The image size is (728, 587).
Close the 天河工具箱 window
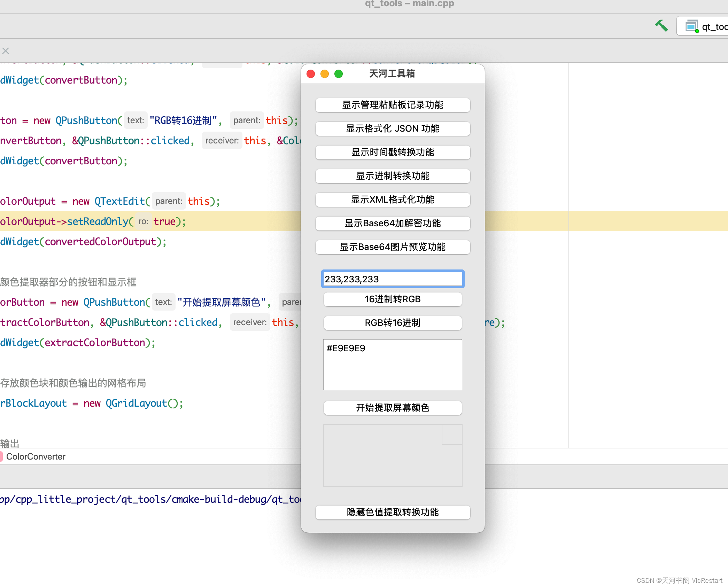point(311,74)
